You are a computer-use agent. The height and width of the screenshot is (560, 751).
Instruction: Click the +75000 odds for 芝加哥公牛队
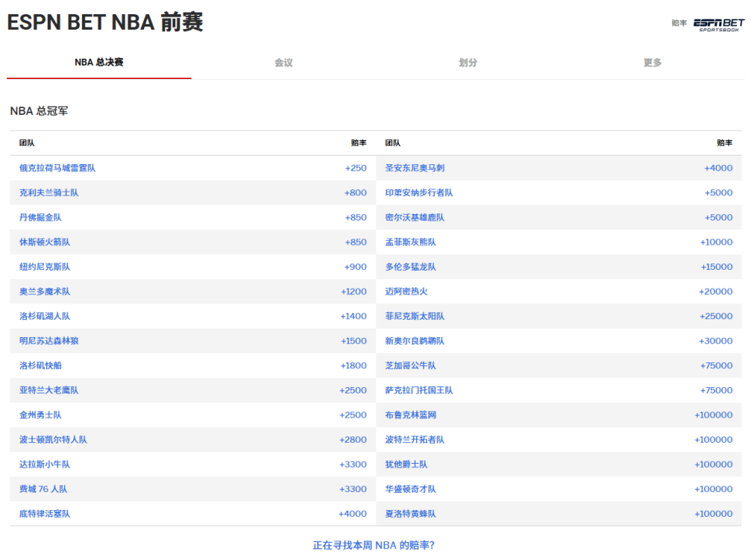[717, 365]
